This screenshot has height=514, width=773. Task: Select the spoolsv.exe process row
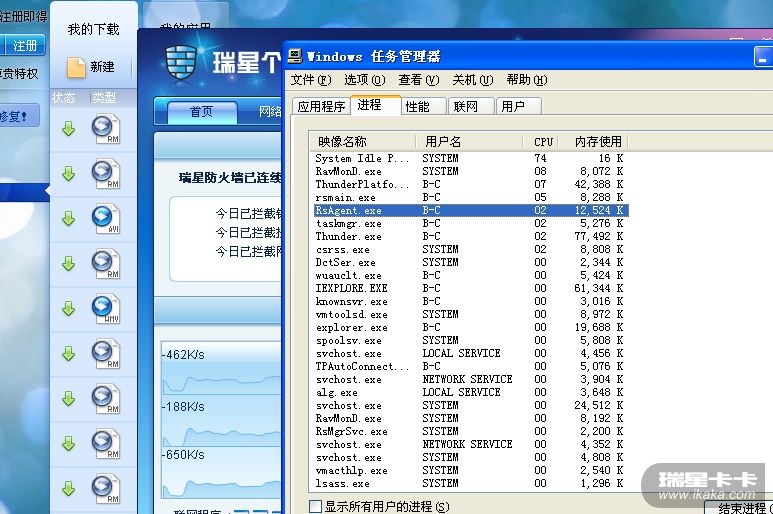tap(471, 340)
